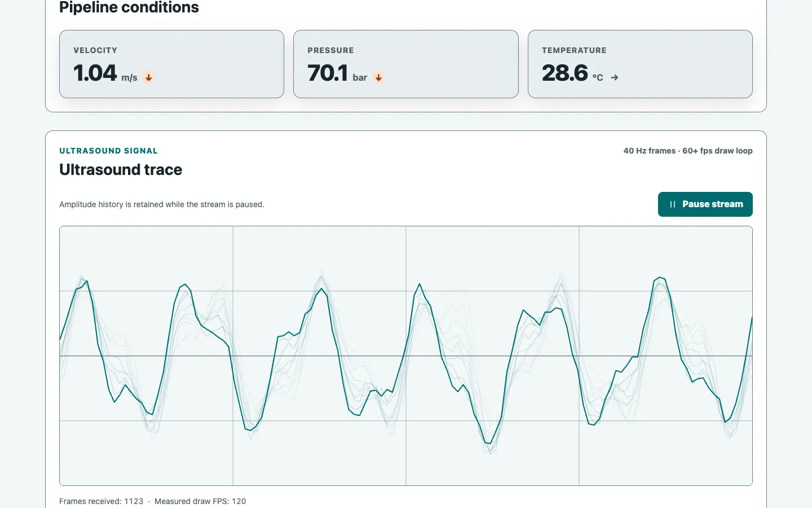
Task: Click the m/s unit label
Action: [x=129, y=78]
